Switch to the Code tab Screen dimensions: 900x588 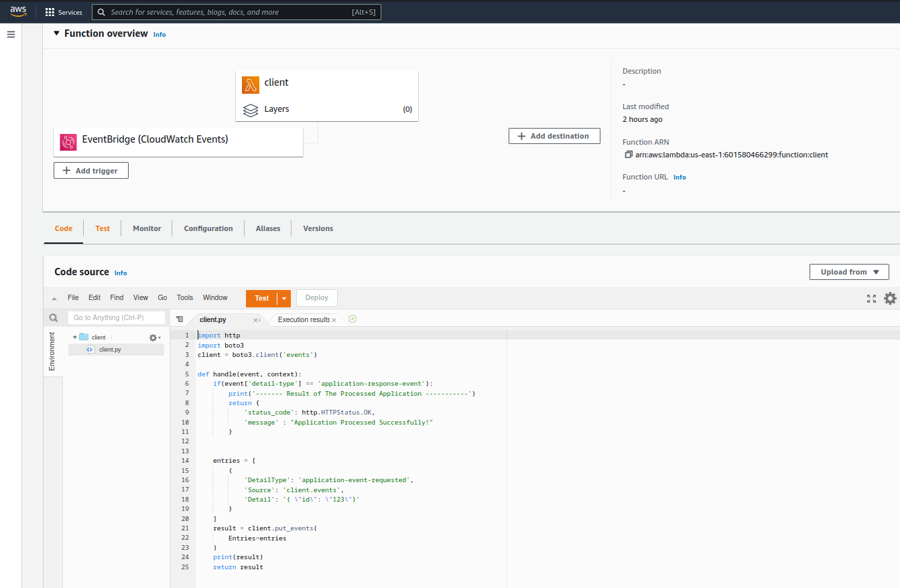click(64, 228)
